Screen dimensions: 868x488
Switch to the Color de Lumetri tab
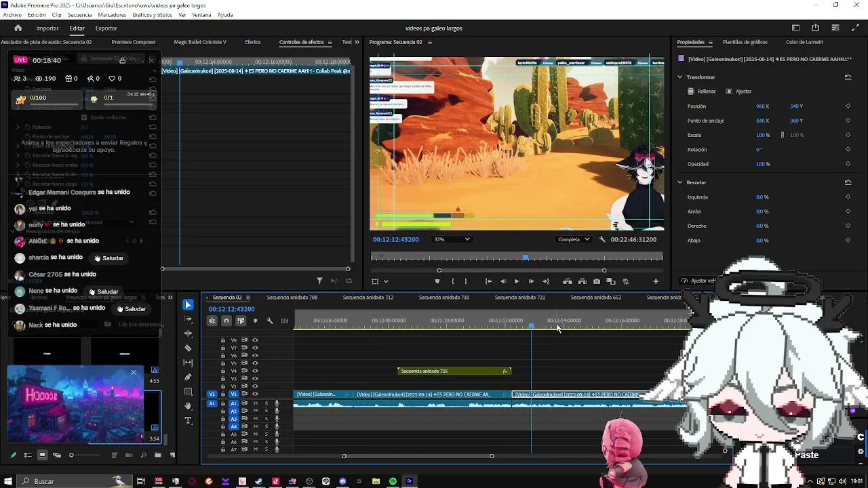804,42
